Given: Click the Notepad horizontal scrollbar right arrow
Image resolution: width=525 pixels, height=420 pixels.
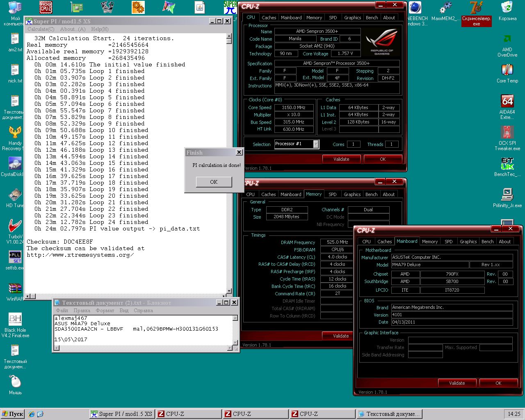Looking at the screenshot, I should click(x=230, y=348).
